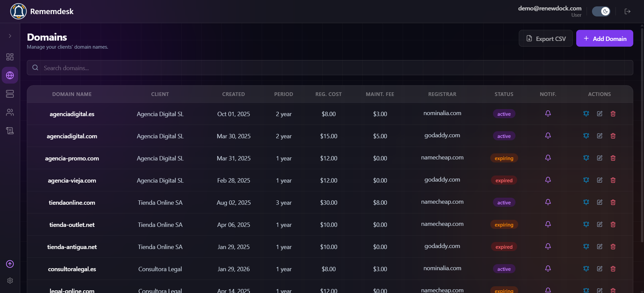Click the Domains page heading

(47, 37)
